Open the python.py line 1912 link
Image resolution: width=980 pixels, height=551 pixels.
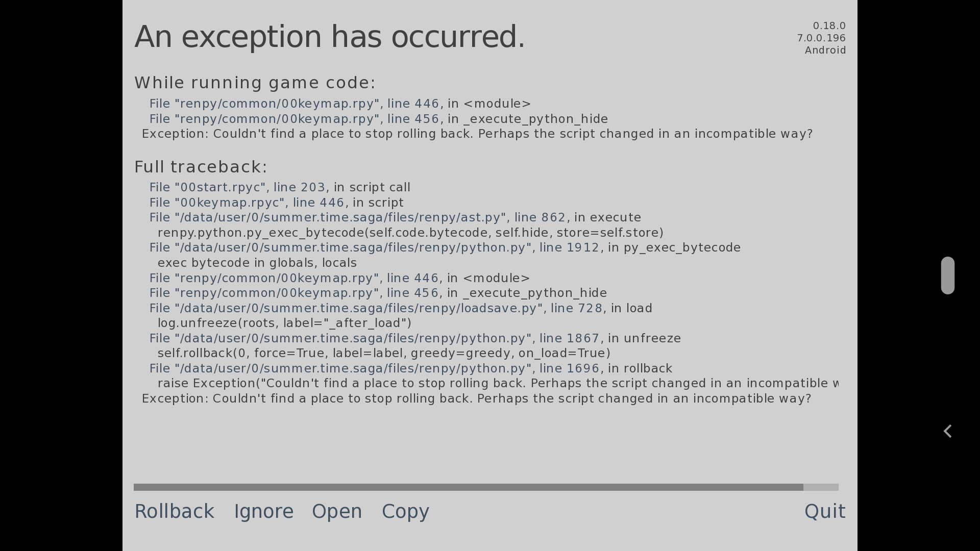click(x=374, y=247)
